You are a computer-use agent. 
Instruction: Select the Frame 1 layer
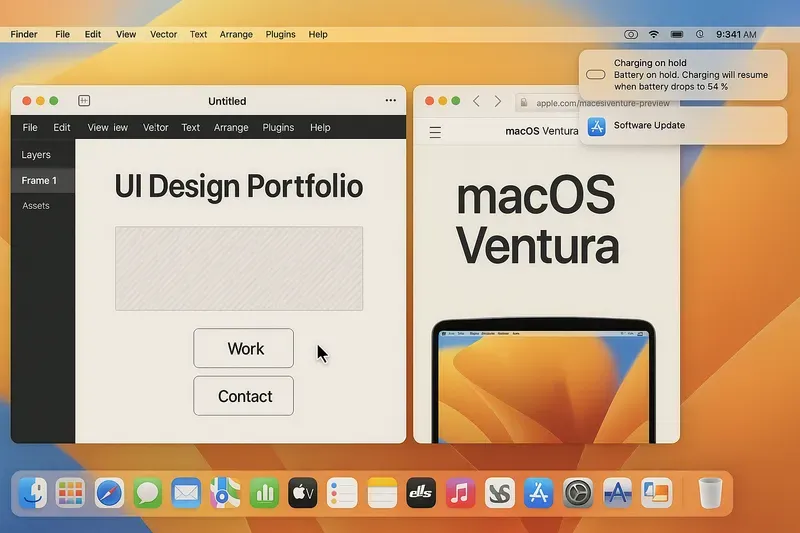[43, 181]
